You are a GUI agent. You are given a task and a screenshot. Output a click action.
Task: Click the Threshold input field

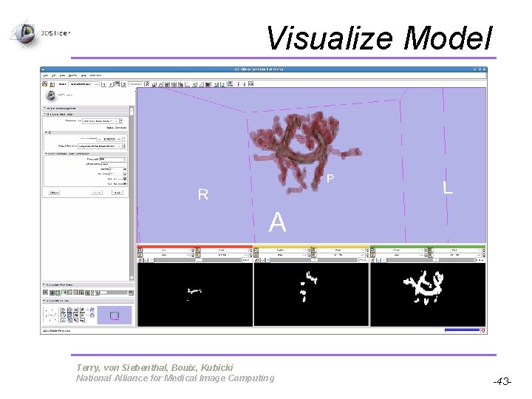(112, 159)
